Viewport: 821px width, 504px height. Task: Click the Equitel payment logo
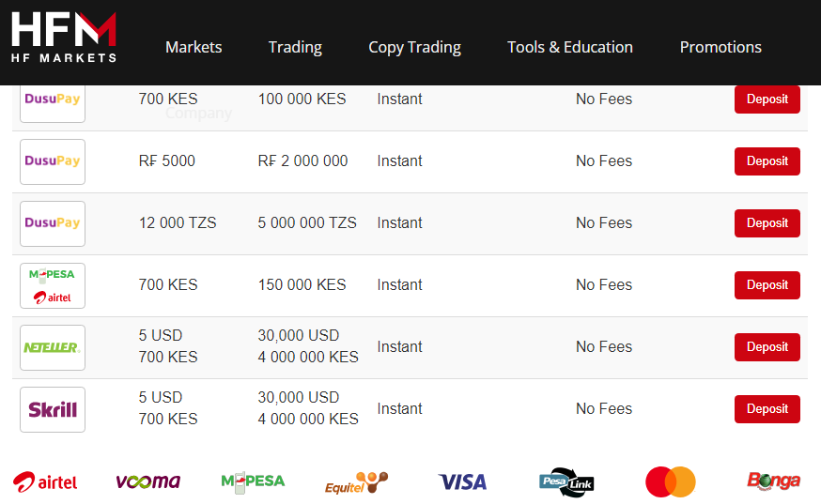tap(356, 482)
